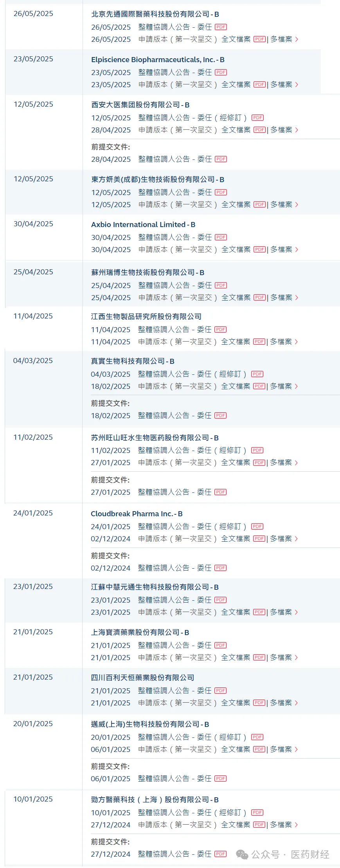Expand 多檔案 for 東方妍美(成都)生物技術

(284, 204)
